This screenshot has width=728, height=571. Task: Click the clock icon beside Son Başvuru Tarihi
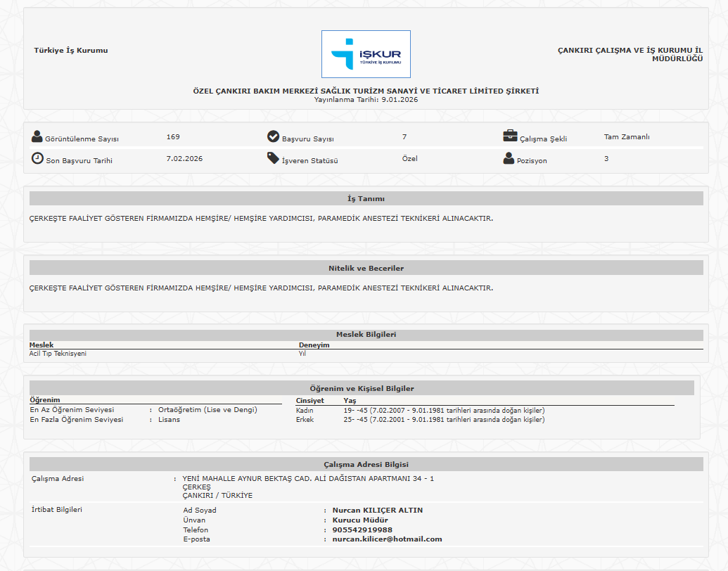click(x=37, y=158)
